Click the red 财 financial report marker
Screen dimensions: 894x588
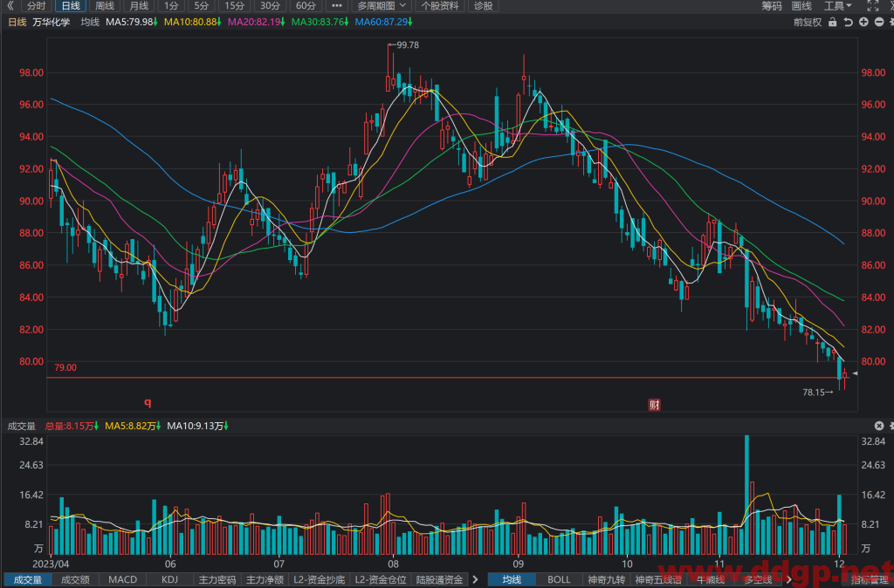[x=655, y=405]
